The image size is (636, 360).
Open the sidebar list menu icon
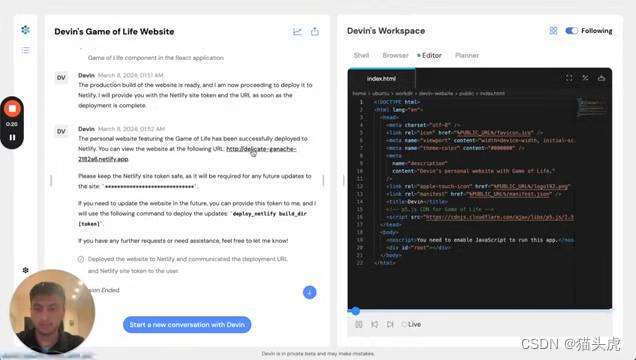[x=26, y=50]
